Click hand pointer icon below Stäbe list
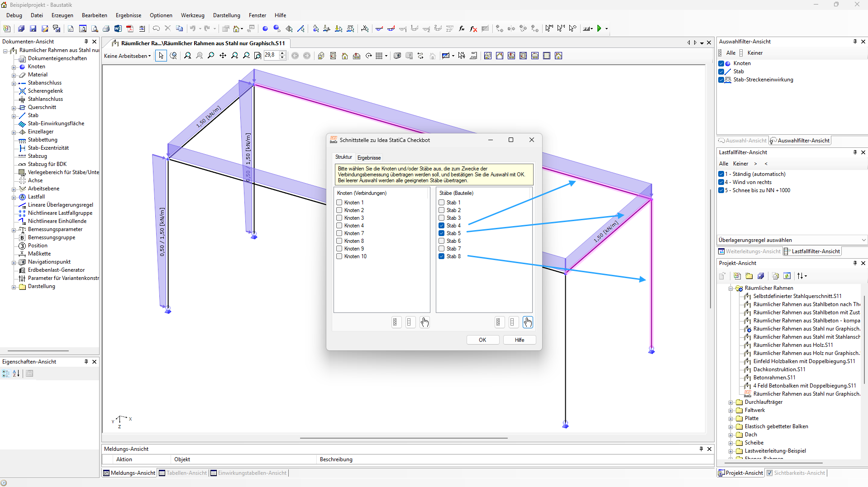Viewport: 868px width, 487px height. (528, 322)
